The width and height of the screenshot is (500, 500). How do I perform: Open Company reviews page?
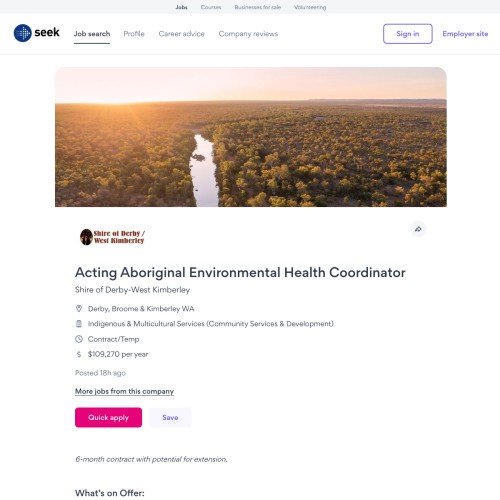click(248, 34)
